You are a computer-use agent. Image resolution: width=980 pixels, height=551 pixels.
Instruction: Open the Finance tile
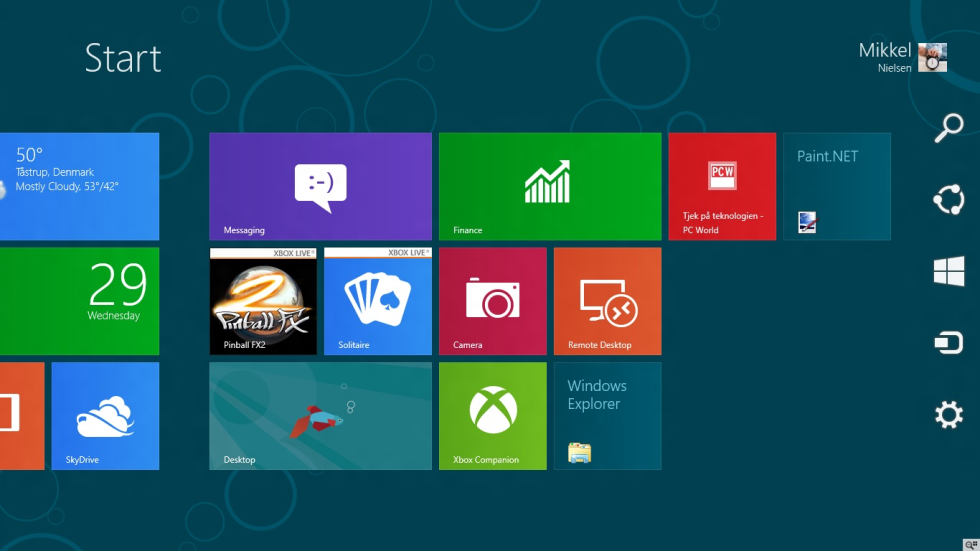tap(550, 186)
